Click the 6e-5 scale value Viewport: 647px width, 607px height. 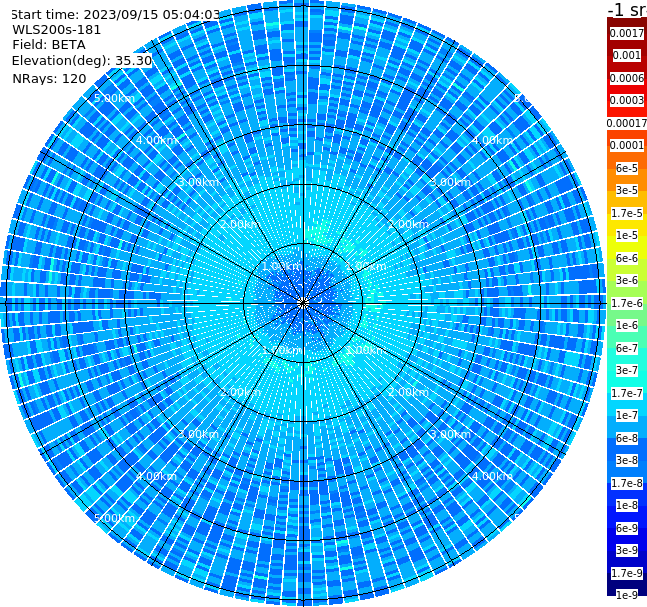coord(627,168)
